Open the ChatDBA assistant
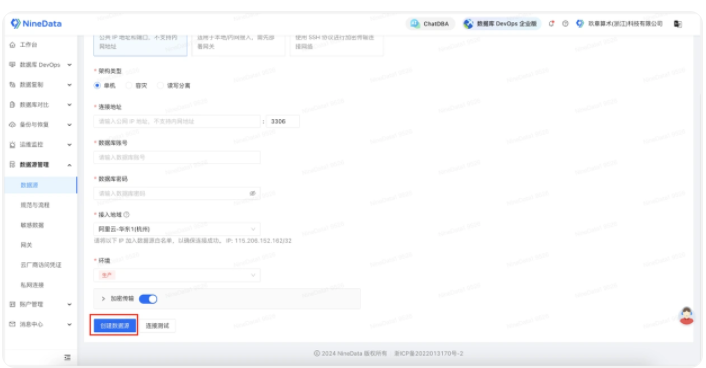The width and height of the screenshot is (706, 368). (430, 23)
